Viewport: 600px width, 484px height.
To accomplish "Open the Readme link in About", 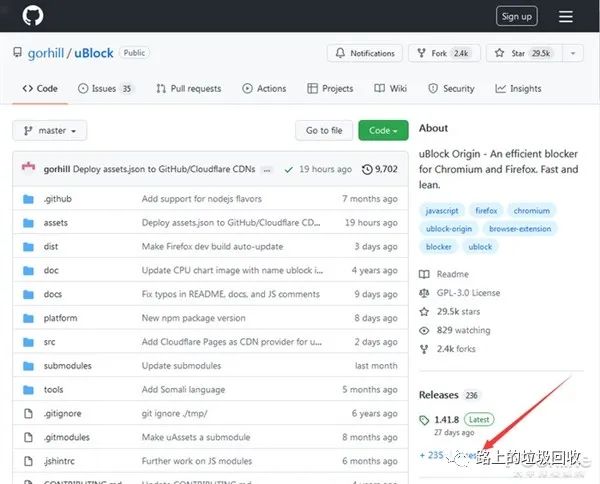I will (x=444, y=274).
